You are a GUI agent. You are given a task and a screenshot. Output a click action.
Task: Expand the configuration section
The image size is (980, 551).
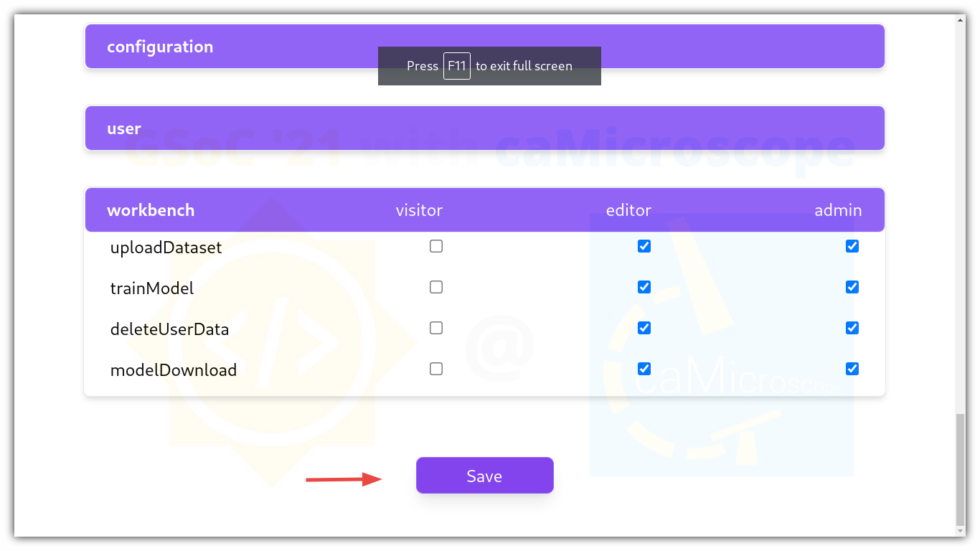(x=484, y=47)
